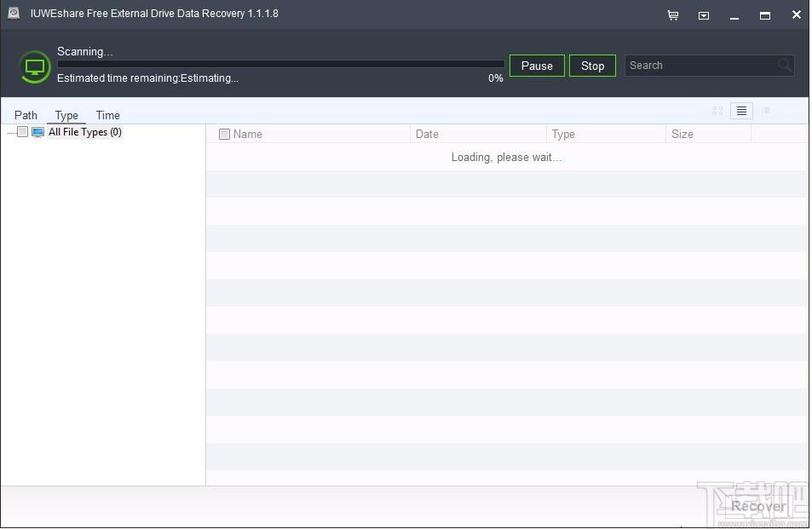Viewport: 812px width, 529px height.
Task: Toggle the select-all Name checkbox
Action: [224, 135]
